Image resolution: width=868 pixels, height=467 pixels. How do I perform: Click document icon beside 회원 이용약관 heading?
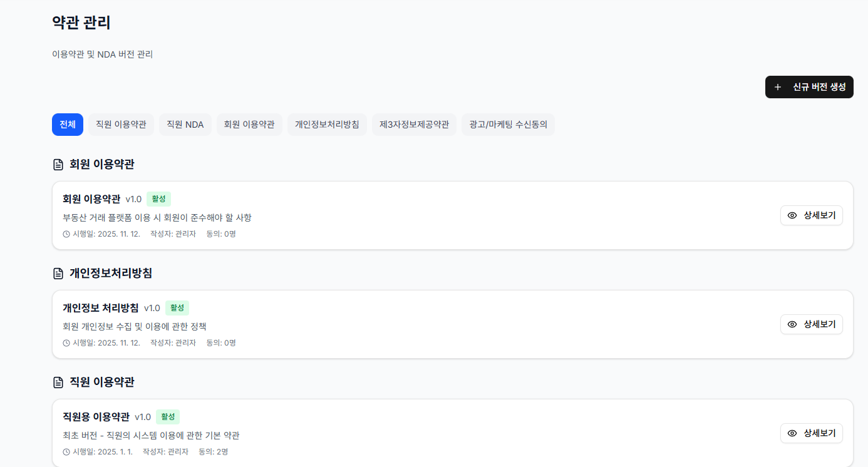pyautogui.click(x=58, y=165)
